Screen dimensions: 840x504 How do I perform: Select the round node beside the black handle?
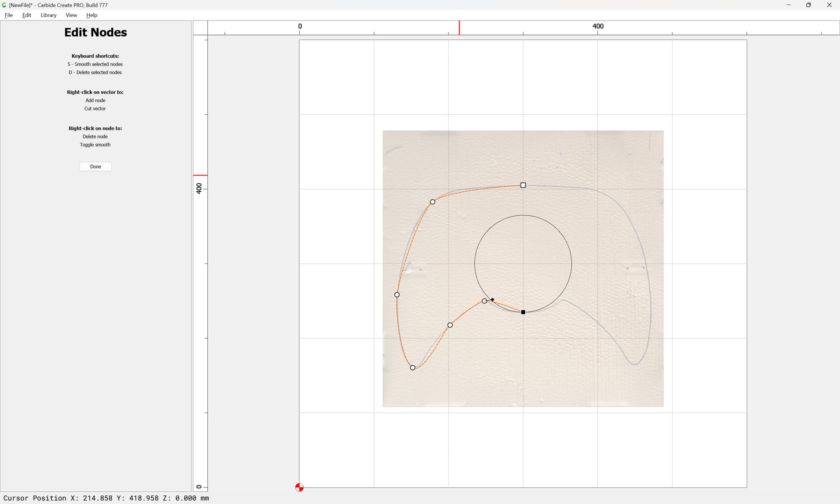tap(484, 301)
